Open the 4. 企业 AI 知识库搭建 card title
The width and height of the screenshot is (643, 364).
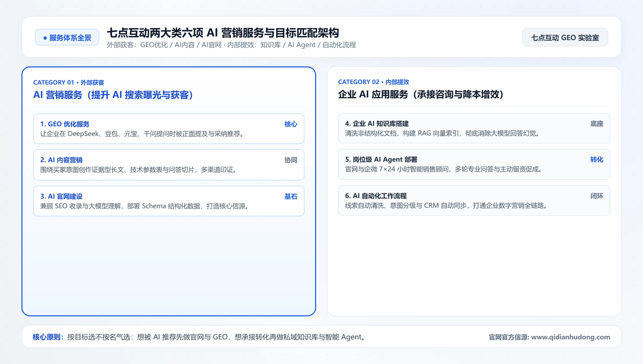click(x=377, y=123)
